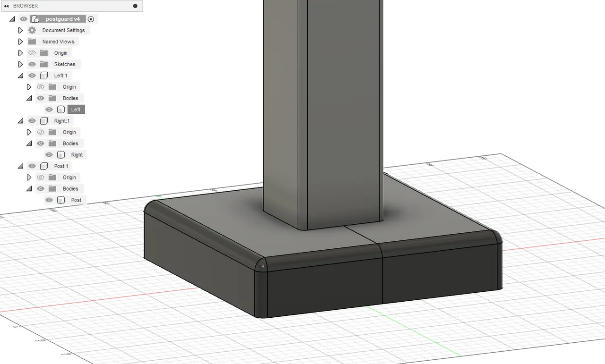Select the Right:1 component icon
Image resolution: width=605 pixels, height=364 pixels.
coord(44,120)
